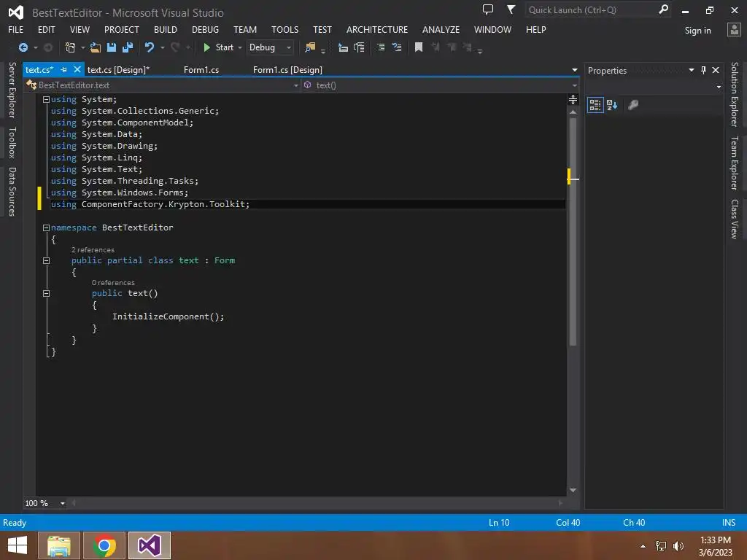Sort Properties alphabetically with A-Z icon

(x=612, y=105)
